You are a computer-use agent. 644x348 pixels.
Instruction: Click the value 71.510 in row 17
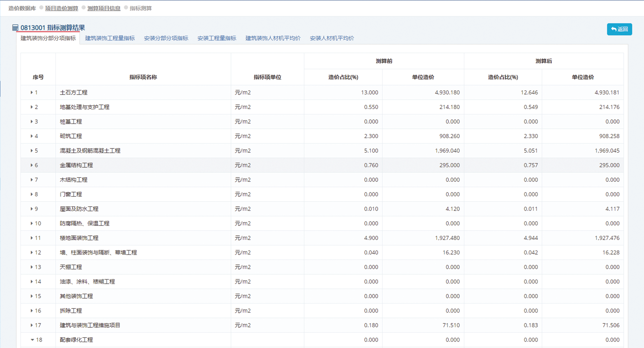pos(451,325)
